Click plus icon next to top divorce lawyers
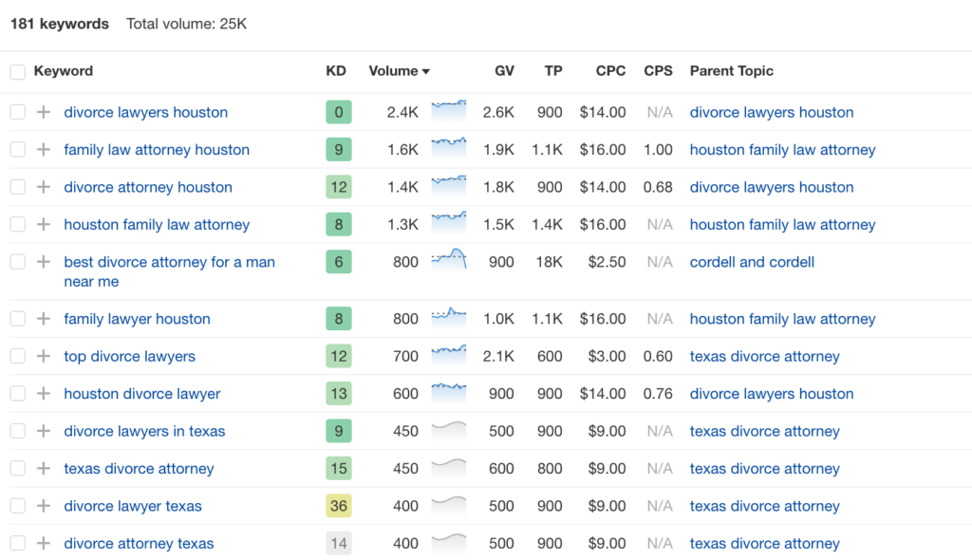Screen dimensions: 972x560 43,357
